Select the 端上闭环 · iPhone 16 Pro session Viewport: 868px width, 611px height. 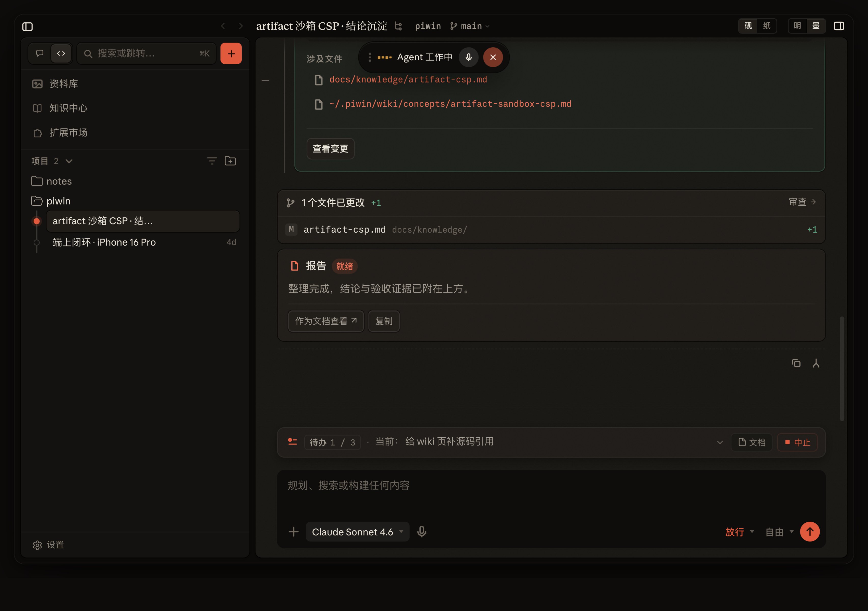click(x=143, y=242)
